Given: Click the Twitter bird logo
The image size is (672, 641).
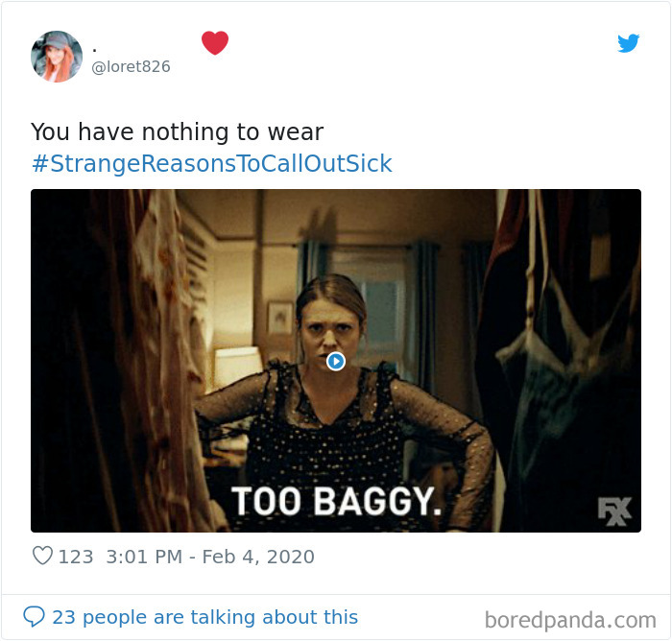Looking at the screenshot, I should [628, 43].
